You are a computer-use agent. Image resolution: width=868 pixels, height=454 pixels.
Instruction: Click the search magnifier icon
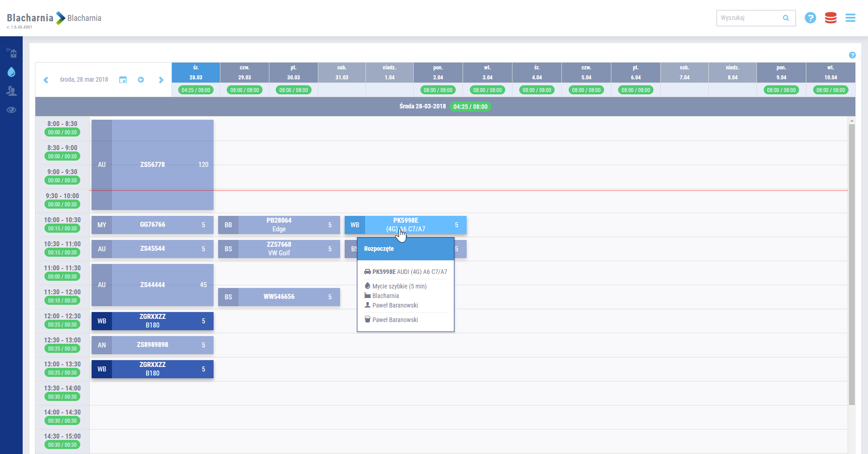[x=786, y=18]
